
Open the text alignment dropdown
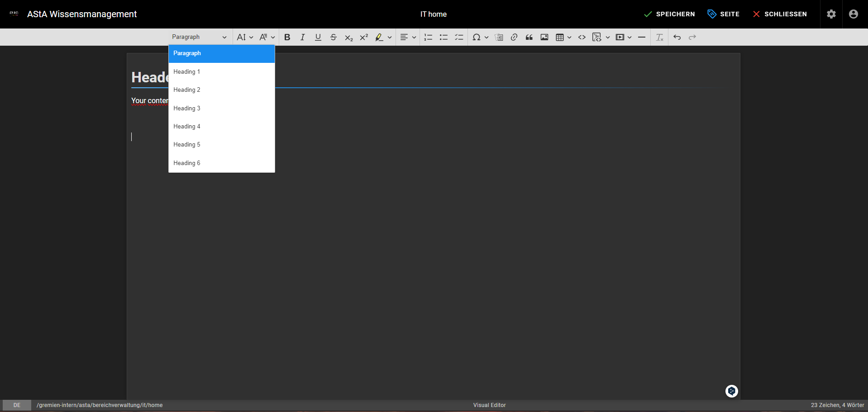pyautogui.click(x=408, y=37)
